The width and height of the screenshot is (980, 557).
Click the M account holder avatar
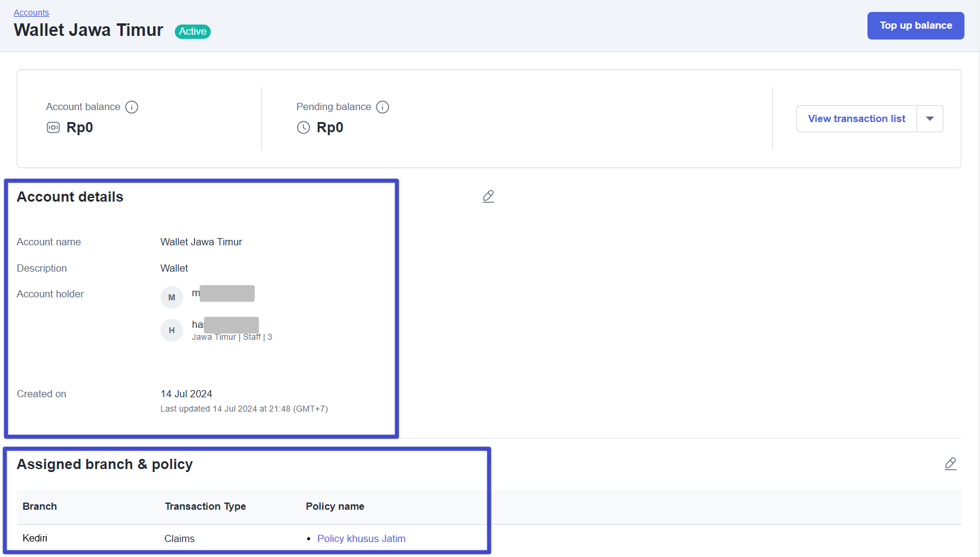(x=172, y=297)
